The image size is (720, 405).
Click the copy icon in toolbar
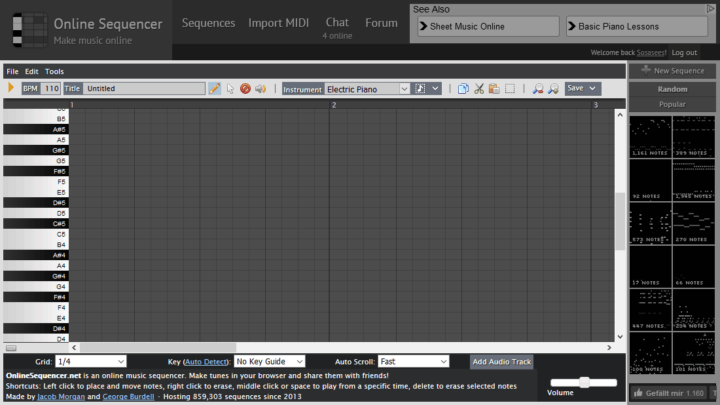(x=463, y=88)
